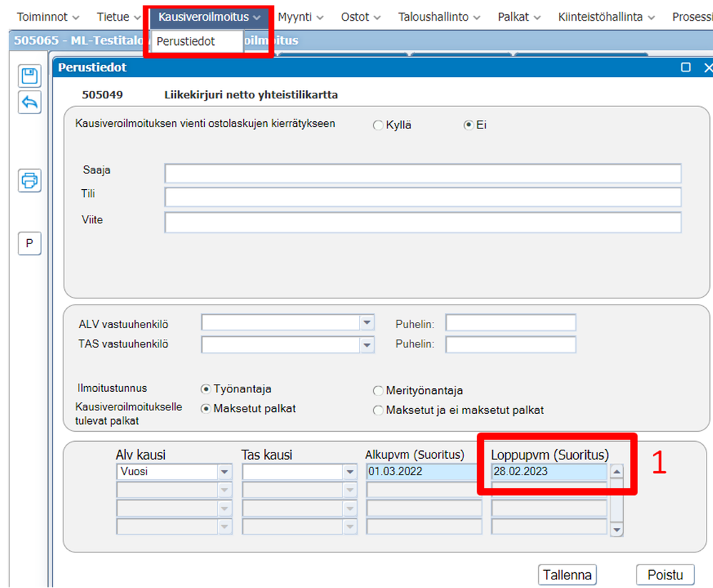Select the Merityönantaja radio option

tap(378, 390)
